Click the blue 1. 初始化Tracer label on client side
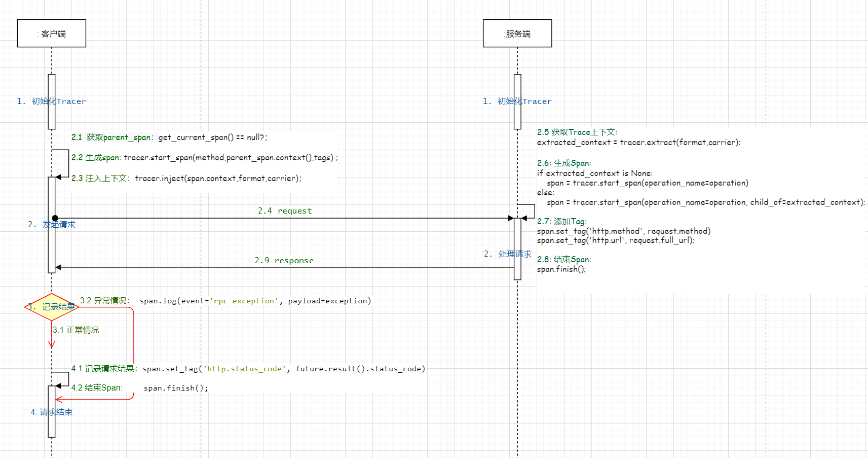Screen dimensions: 868x458 51,101
